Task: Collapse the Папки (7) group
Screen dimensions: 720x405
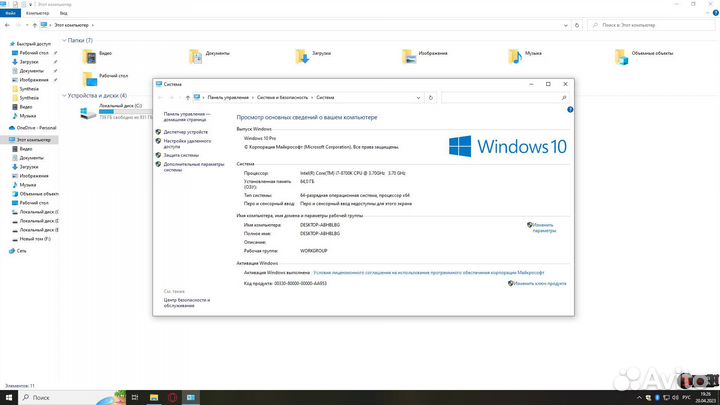Action: click(64, 40)
